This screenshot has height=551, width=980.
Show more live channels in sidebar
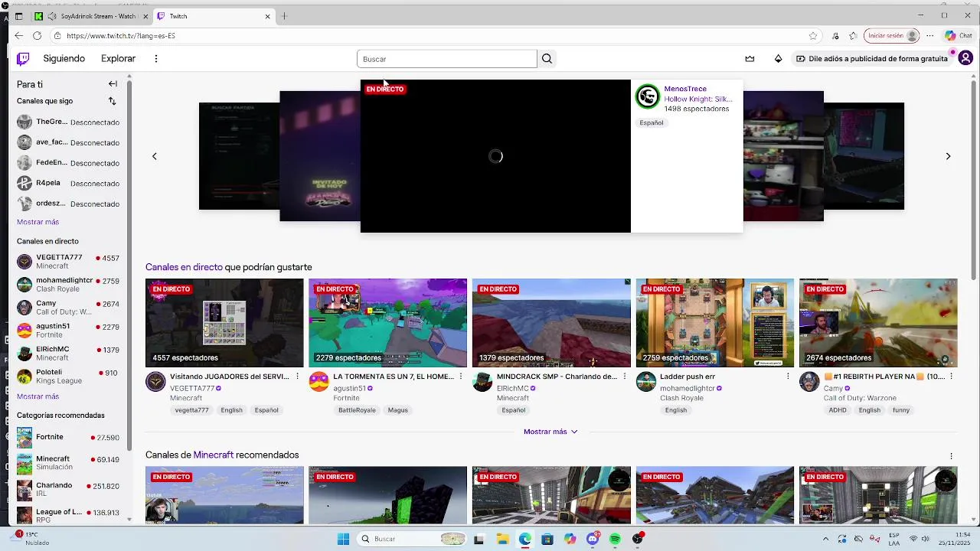point(38,396)
